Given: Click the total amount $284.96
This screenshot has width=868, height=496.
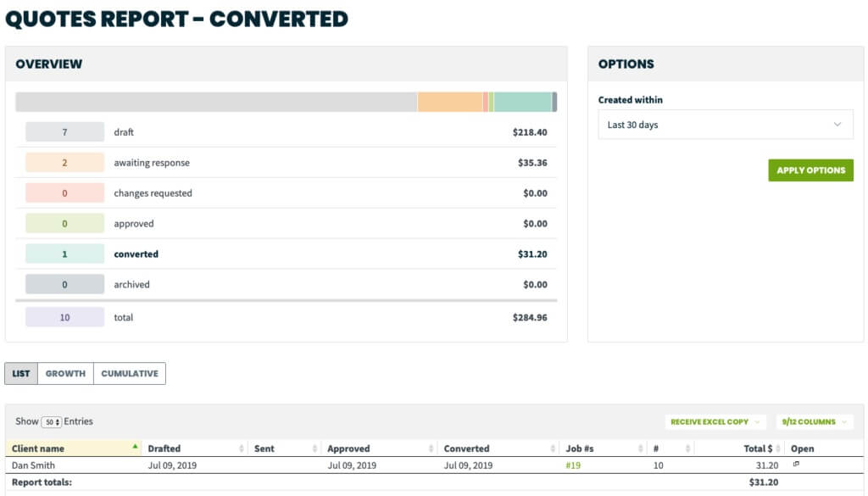Looking at the screenshot, I should click(x=530, y=318).
